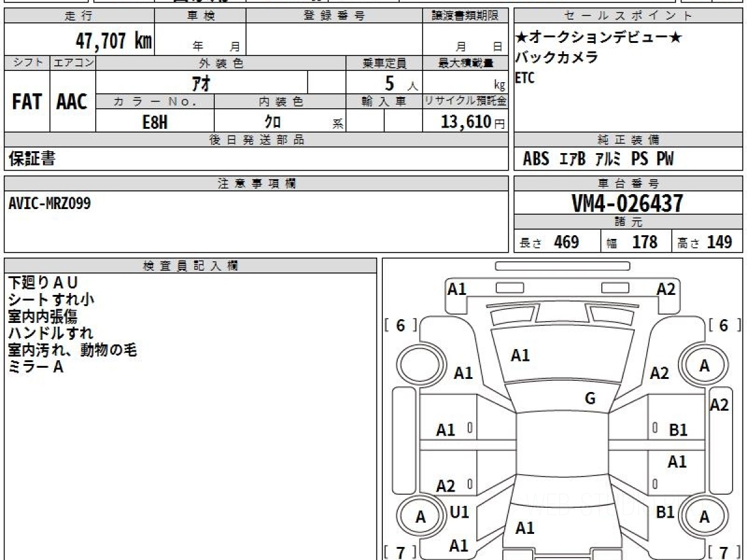The width and height of the screenshot is (747, 560).
Task: Select the 純正装備 header
Action: point(629,140)
